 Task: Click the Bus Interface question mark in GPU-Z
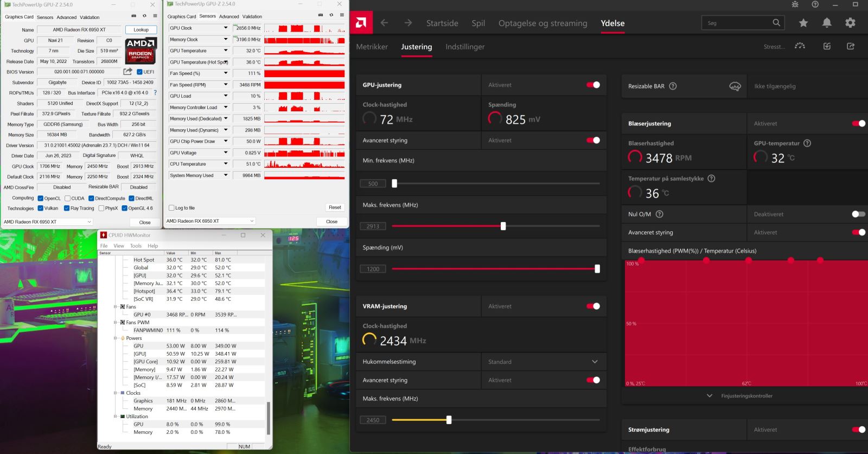tap(155, 93)
